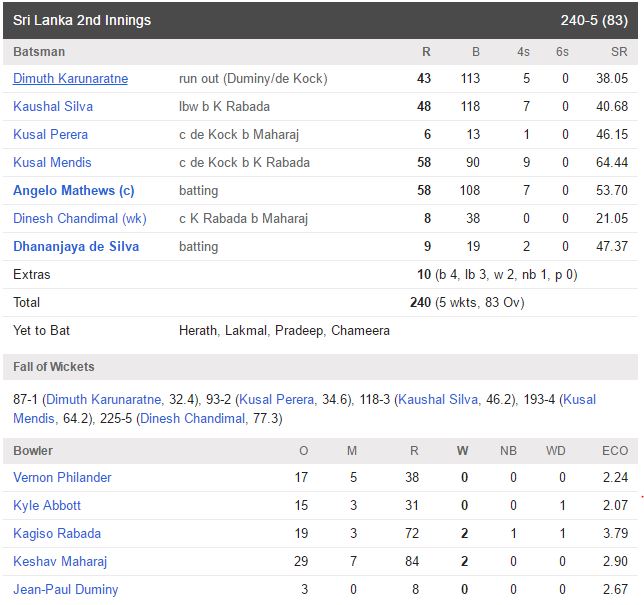Viewport: 644px width, 605px height.
Task: Click Kaushal Silva in Fall of Wickets
Action: (438, 400)
